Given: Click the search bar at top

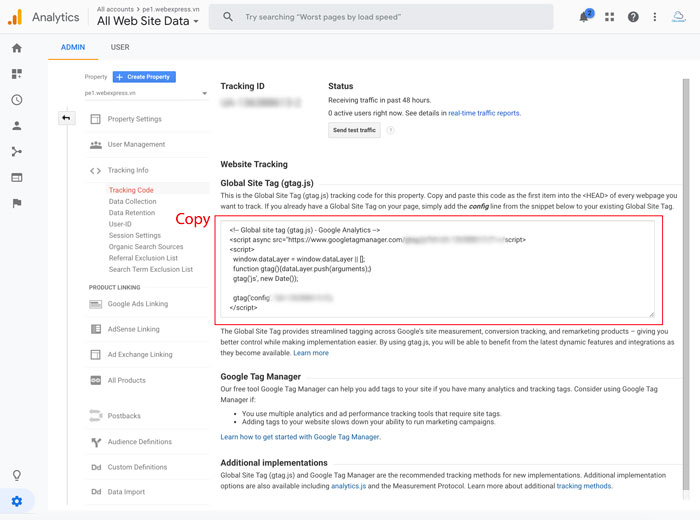Looking at the screenshot, I should tap(382, 17).
